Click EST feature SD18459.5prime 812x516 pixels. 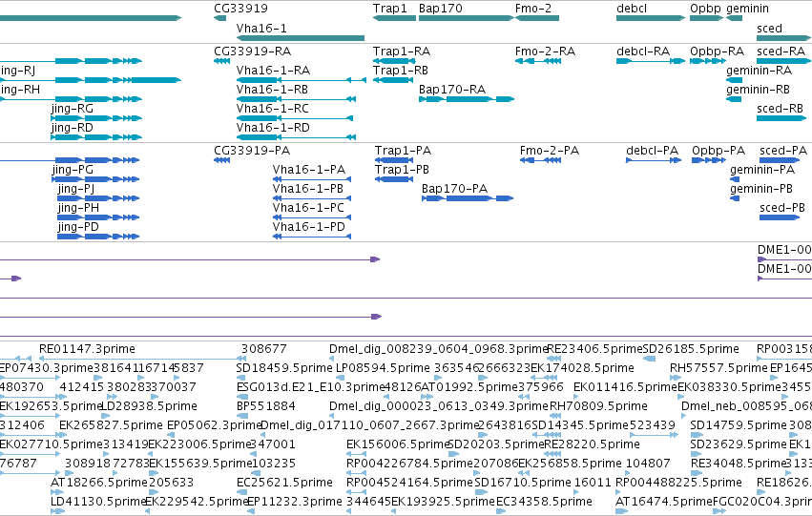283,368
